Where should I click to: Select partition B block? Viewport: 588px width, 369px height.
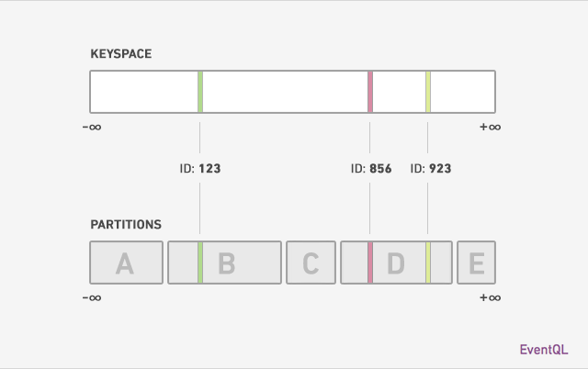tap(224, 263)
